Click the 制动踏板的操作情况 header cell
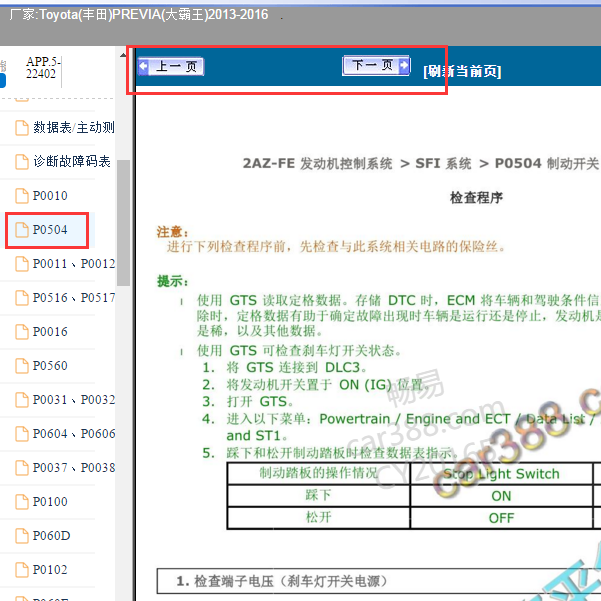601x601 pixels. (319, 473)
